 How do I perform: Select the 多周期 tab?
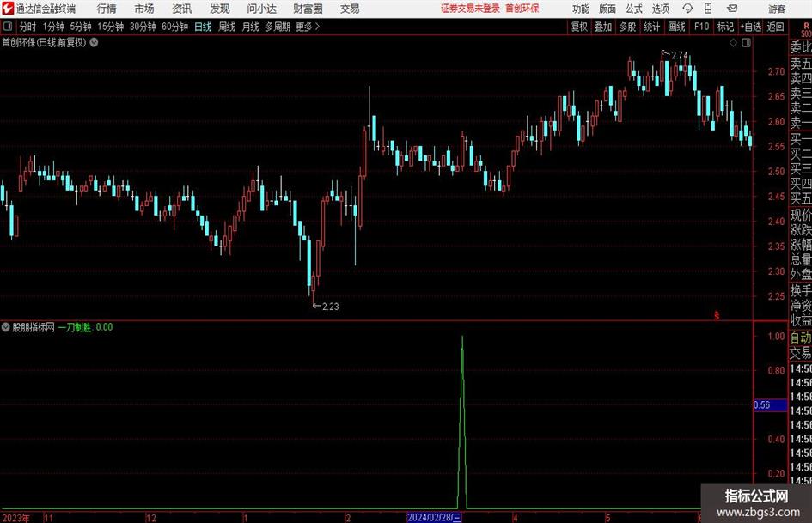(x=278, y=27)
